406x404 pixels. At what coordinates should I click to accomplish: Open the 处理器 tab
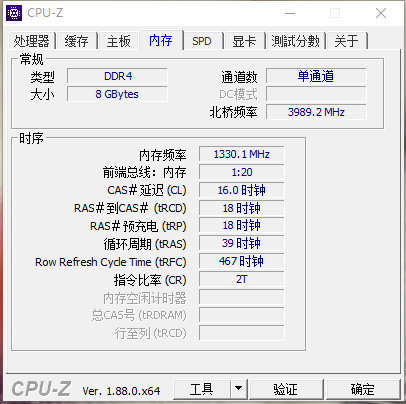(x=32, y=41)
